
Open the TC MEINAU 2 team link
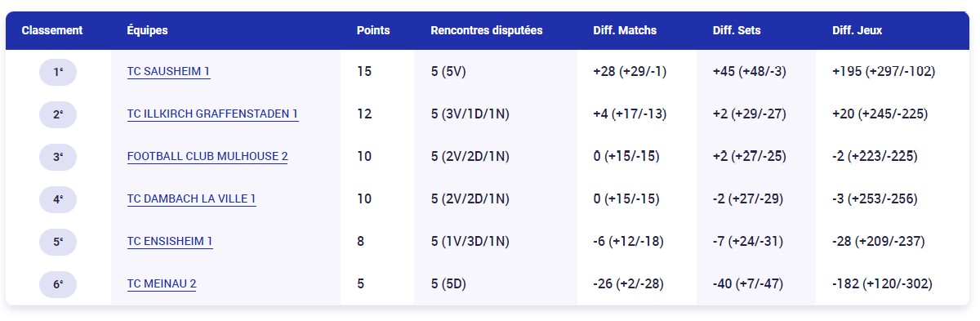(162, 283)
